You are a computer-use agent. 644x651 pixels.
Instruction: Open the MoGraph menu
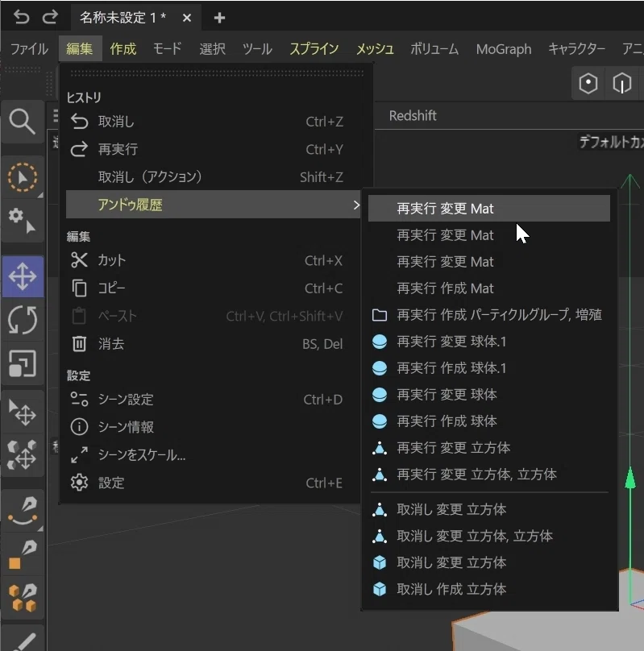pyautogui.click(x=503, y=49)
